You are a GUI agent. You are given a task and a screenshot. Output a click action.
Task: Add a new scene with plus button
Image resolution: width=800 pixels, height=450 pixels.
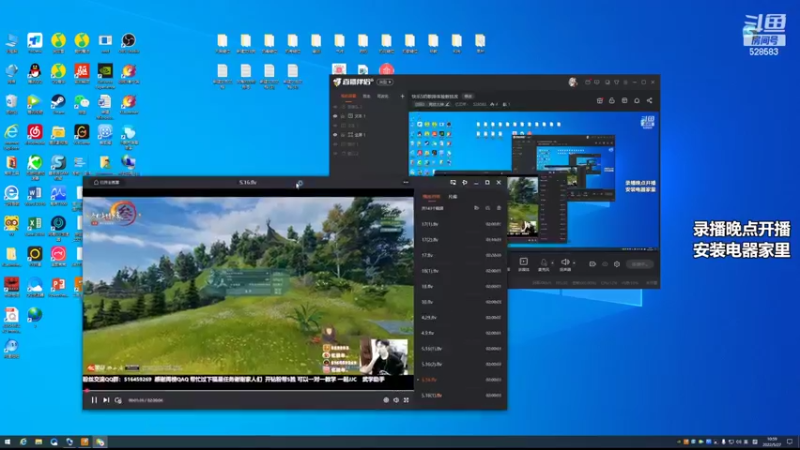point(402,96)
